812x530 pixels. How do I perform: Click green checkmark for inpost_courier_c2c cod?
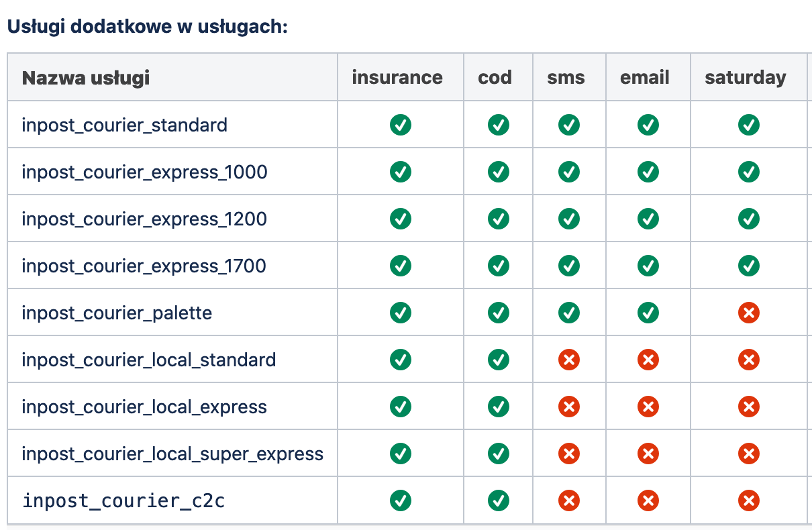click(499, 500)
